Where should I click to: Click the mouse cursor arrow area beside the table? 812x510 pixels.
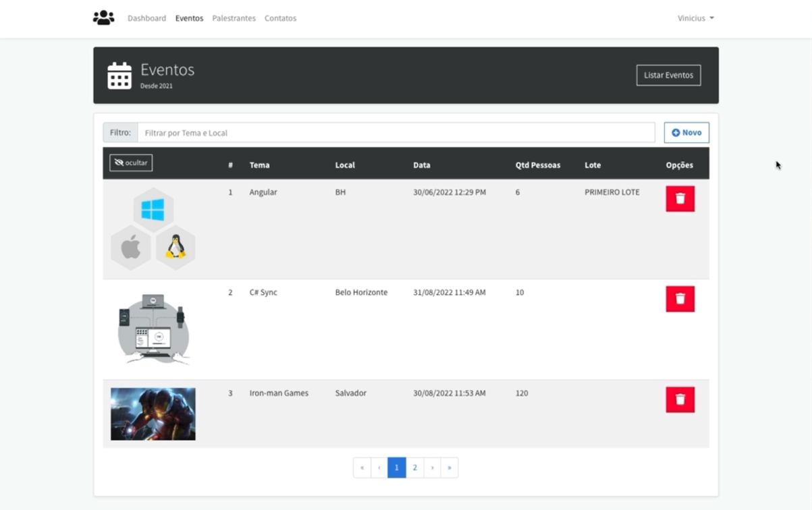click(777, 165)
